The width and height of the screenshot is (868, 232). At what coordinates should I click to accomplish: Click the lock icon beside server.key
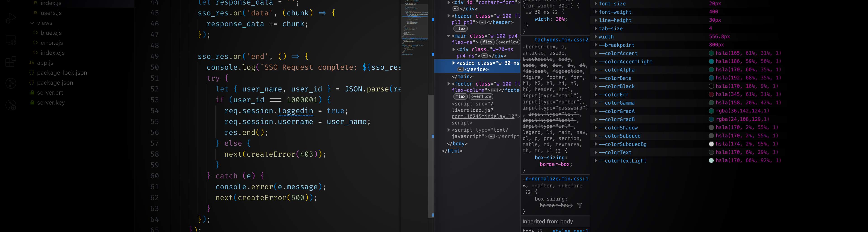(32, 103)
